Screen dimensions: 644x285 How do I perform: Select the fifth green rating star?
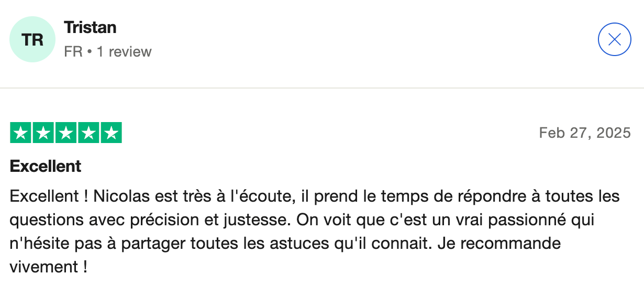click(111, 133)
